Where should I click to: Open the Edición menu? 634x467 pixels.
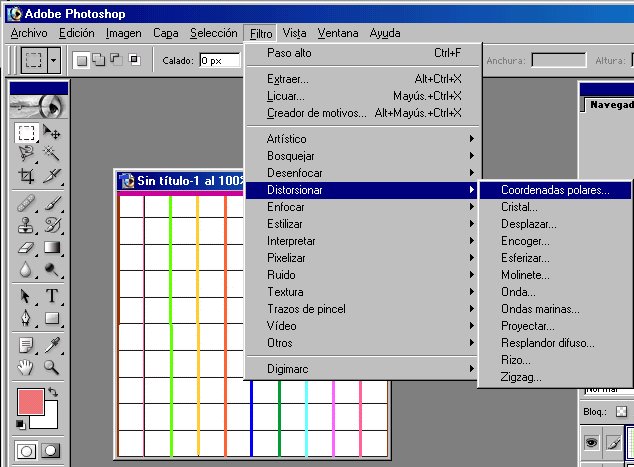pos(76,33)
